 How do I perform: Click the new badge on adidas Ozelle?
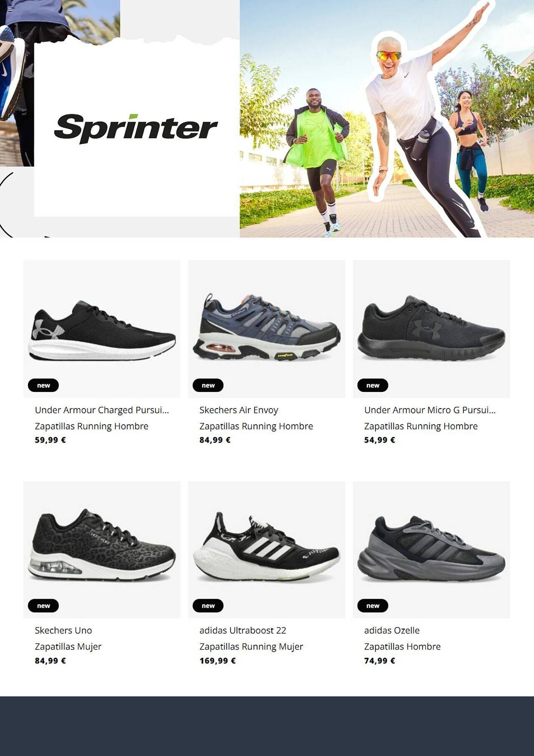373,606
